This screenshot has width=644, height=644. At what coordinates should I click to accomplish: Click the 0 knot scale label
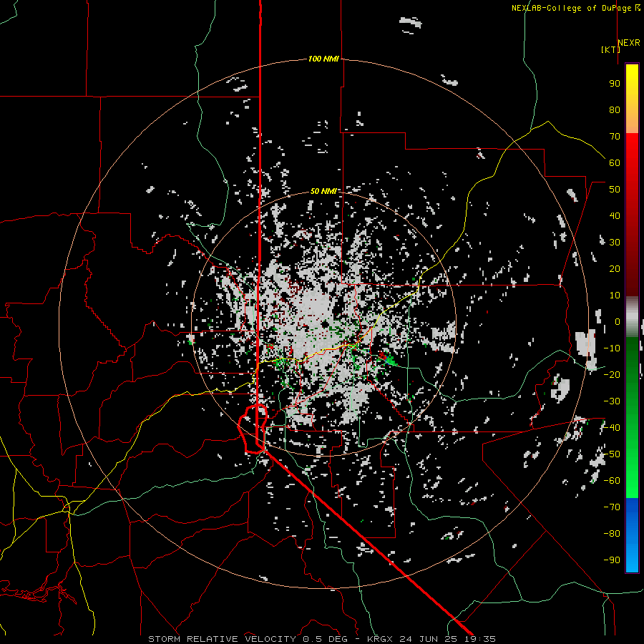coord(618,321)
